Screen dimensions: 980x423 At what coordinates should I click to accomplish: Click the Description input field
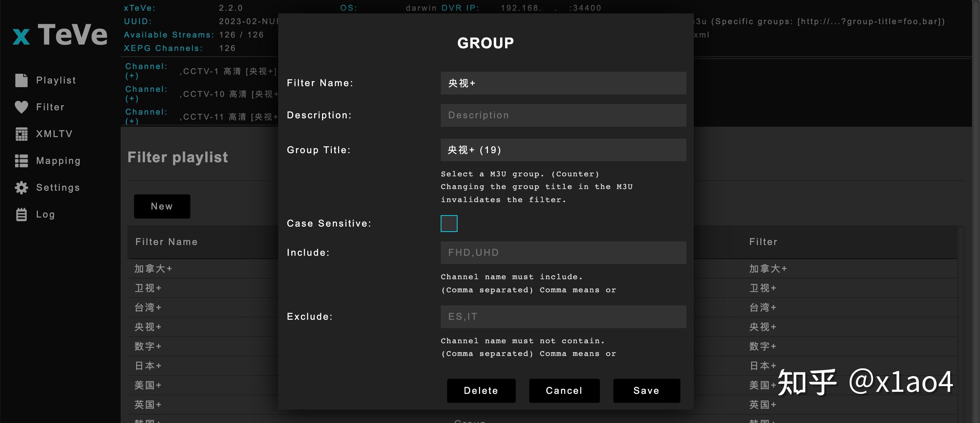(x=563, y=115)
